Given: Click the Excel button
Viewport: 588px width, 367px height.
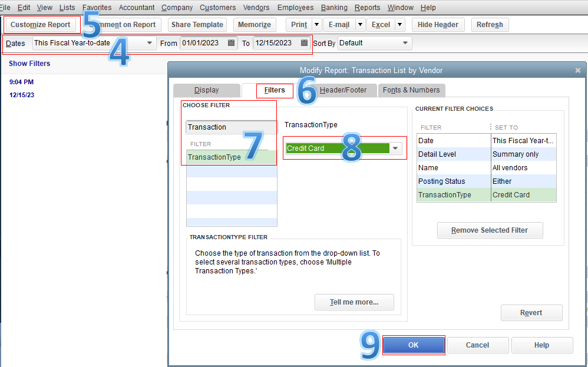Looking at the screenshot, I should click(x=381, y=25).
